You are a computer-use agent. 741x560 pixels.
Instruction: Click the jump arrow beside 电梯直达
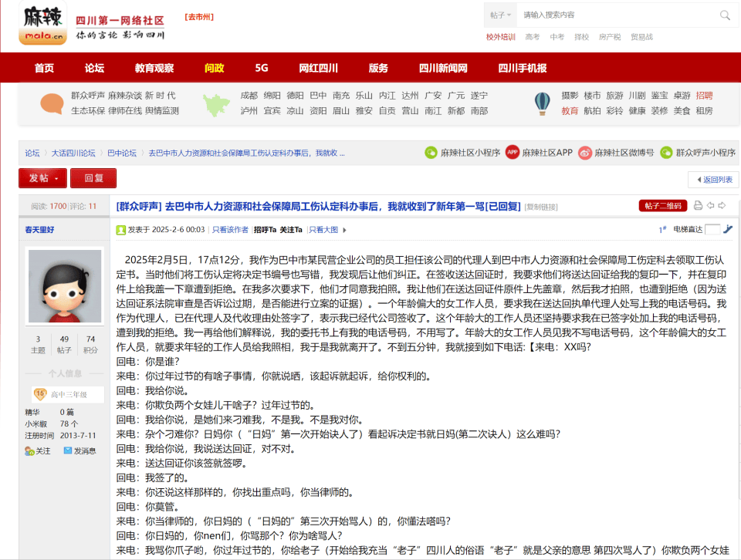pyautogui.click(x=728, y=229)
